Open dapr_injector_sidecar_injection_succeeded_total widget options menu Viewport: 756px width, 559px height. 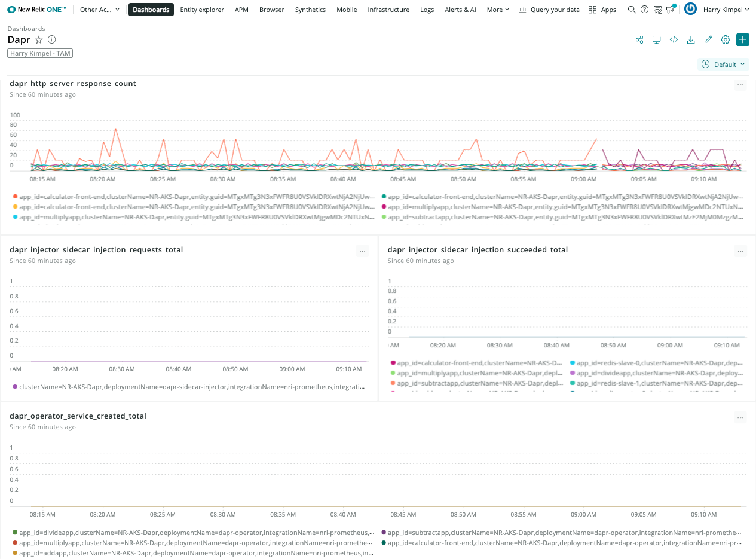tap(740, 251)
